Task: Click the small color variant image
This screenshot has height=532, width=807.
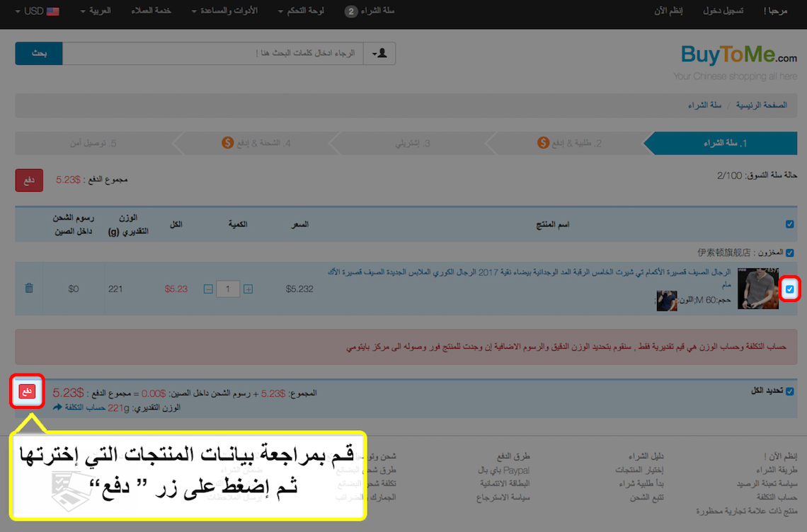Action: coord(666,301)
